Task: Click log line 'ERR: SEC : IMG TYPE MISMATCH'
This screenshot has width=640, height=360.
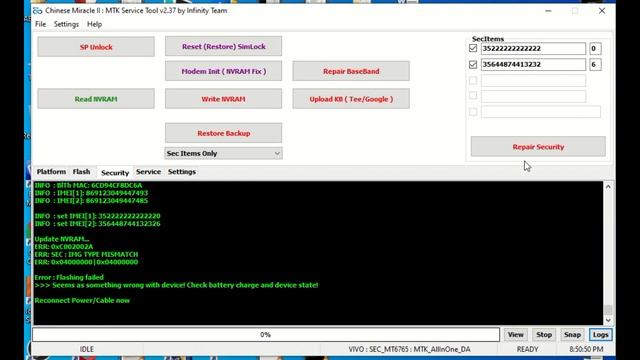Action: [86, 254]
